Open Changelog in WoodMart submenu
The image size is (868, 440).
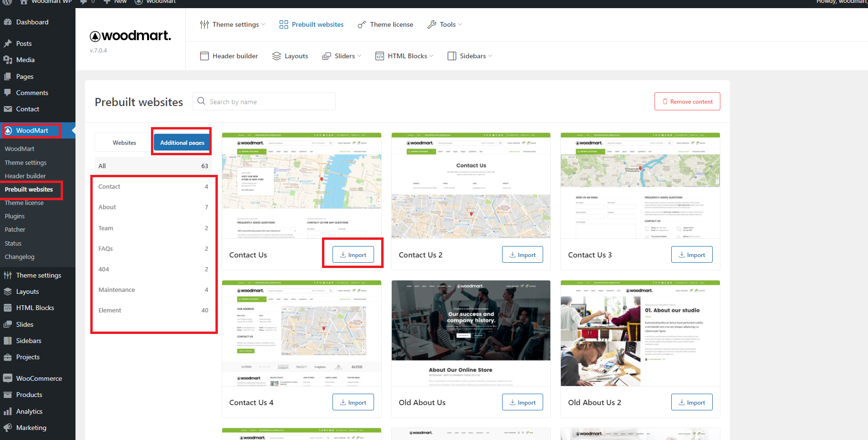pyautogui.click(x=20, y=257)
